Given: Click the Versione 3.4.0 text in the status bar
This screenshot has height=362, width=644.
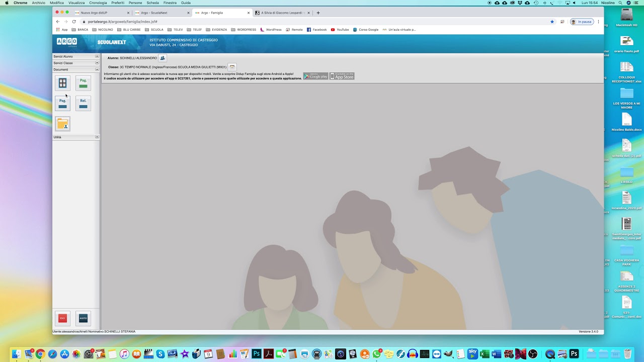Looking at the screenshot, I should 588,331.
